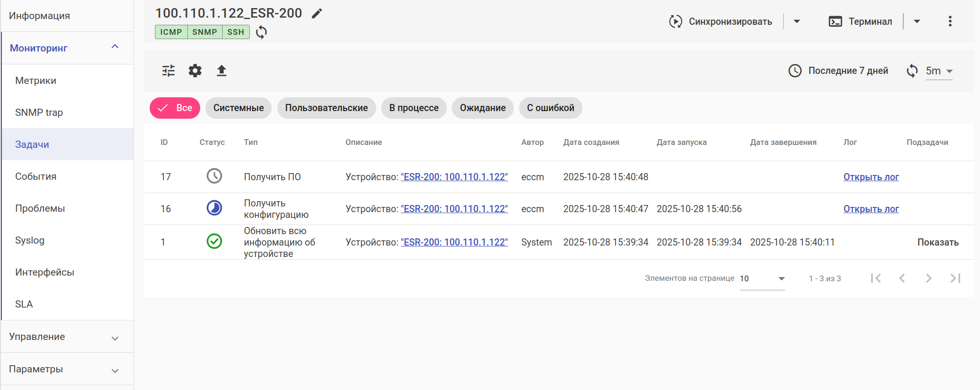
Task: Open the filter sliders icon
Action: coord(168,71)
